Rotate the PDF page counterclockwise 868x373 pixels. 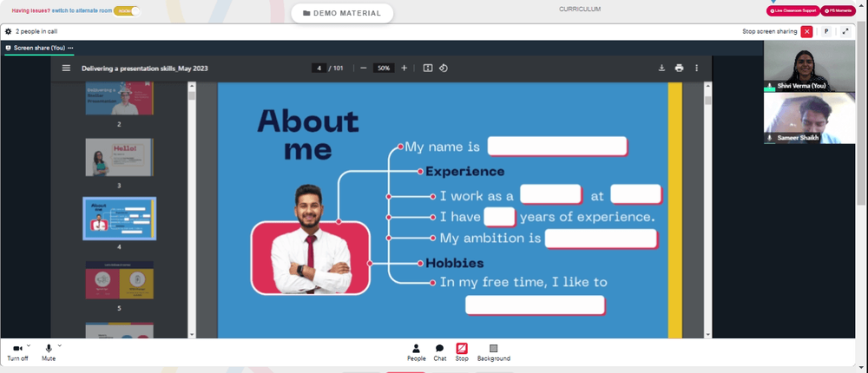(x=444, y=68)
